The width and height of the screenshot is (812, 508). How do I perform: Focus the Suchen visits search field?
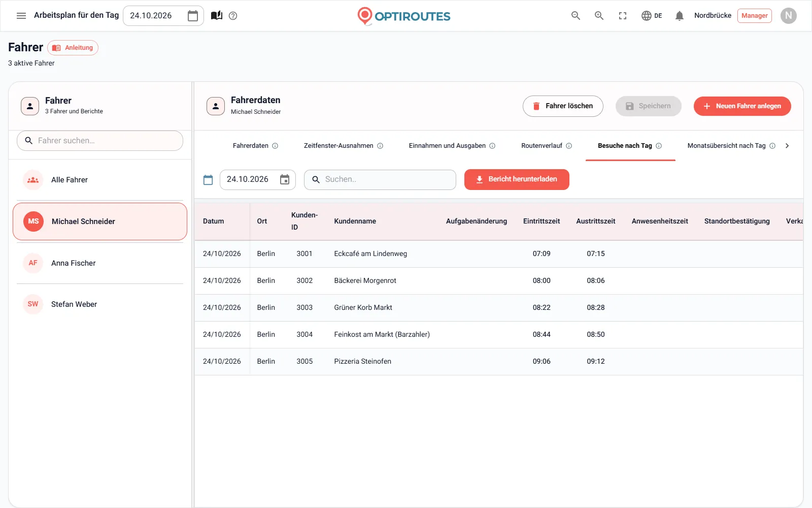[380, 180]
